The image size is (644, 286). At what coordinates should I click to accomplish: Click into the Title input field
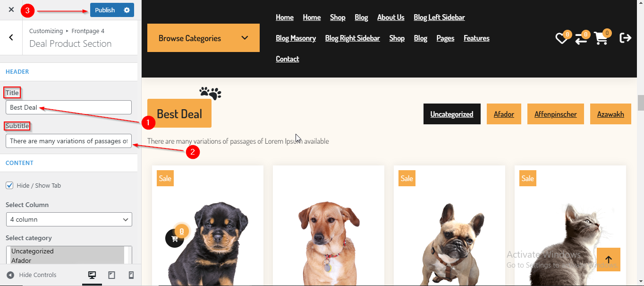(x=69, y=107)
